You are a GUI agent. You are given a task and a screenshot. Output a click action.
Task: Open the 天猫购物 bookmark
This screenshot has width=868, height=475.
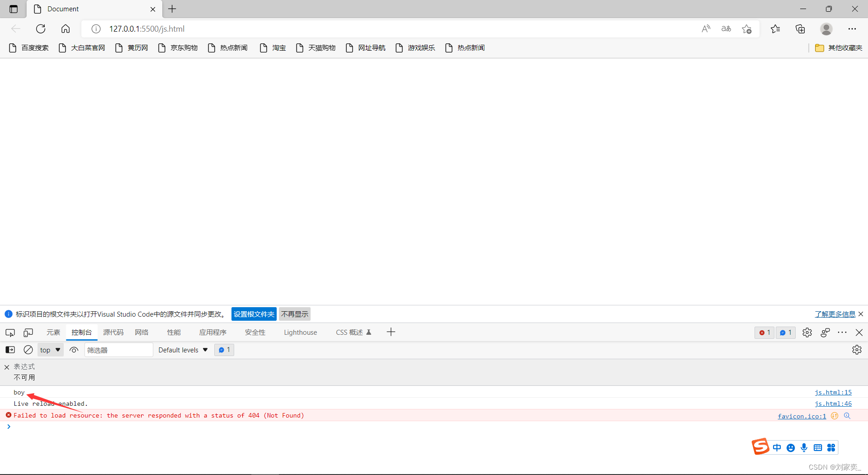[316, 48]
